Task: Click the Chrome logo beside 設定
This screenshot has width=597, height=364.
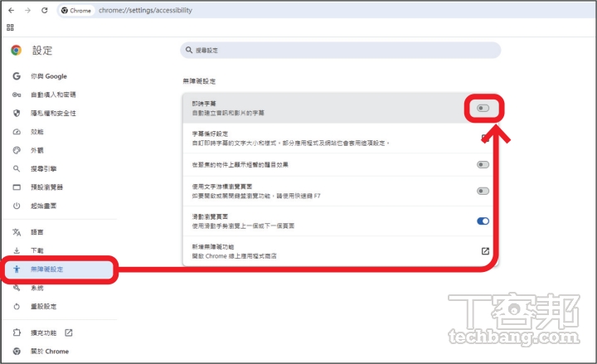Action: click(16, 51)
